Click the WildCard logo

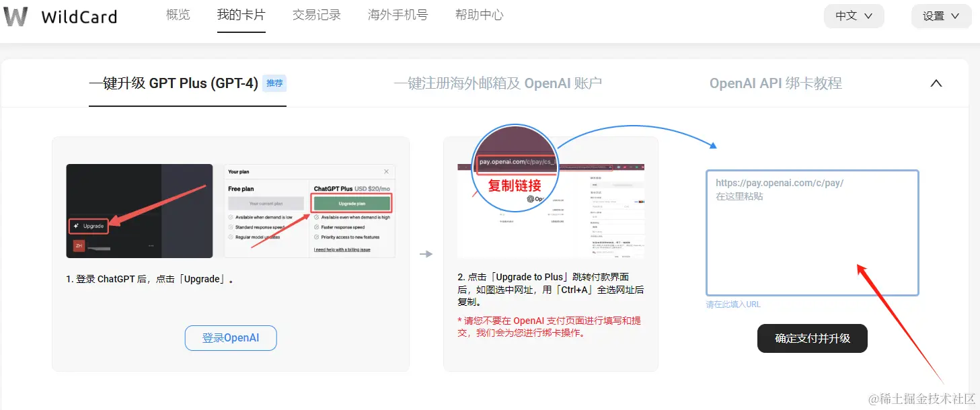pyautogui.click(x=61, y=16)
